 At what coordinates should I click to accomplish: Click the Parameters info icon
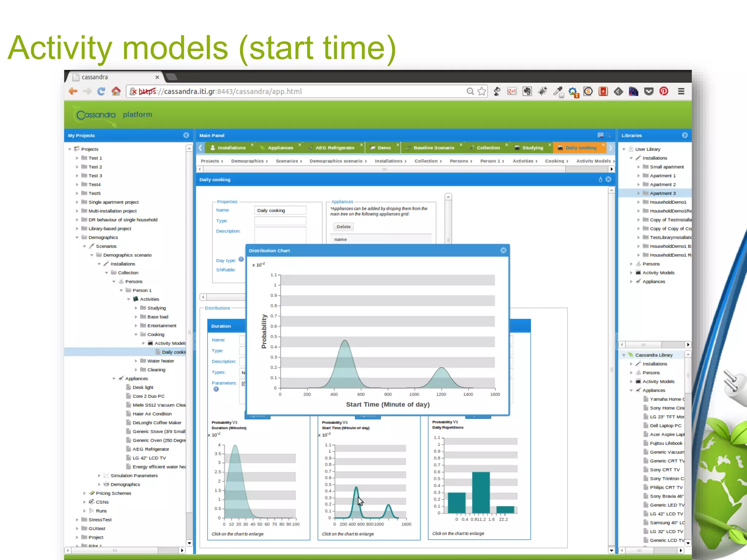click(216, 389)
